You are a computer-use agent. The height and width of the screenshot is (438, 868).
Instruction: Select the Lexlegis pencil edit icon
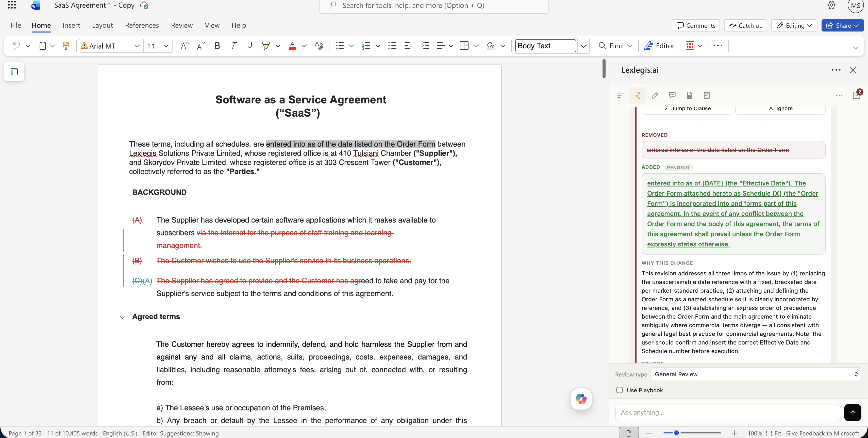[655, 96]
